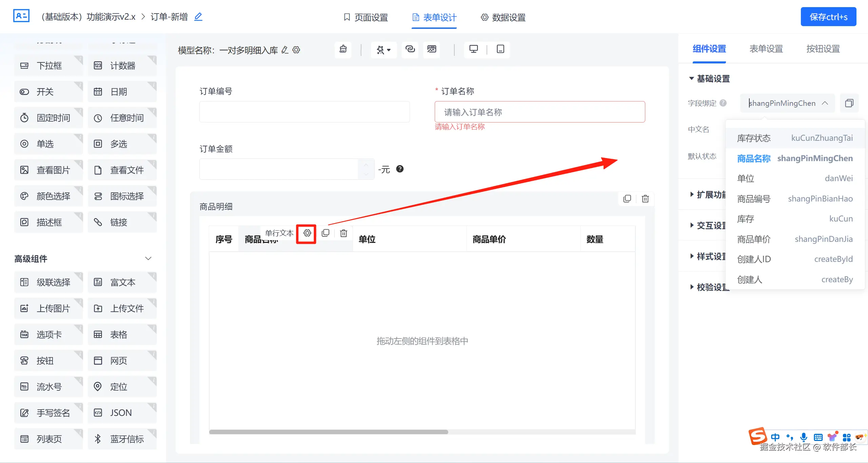Switch to the 表单设置 tab

click(766, 49)
